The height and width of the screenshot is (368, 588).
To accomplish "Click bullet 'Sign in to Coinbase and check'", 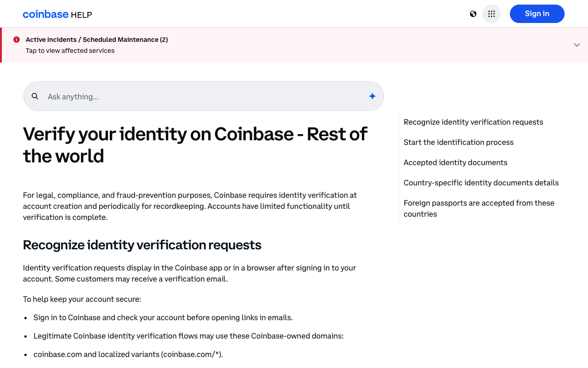I will click(x=163, y=317).
